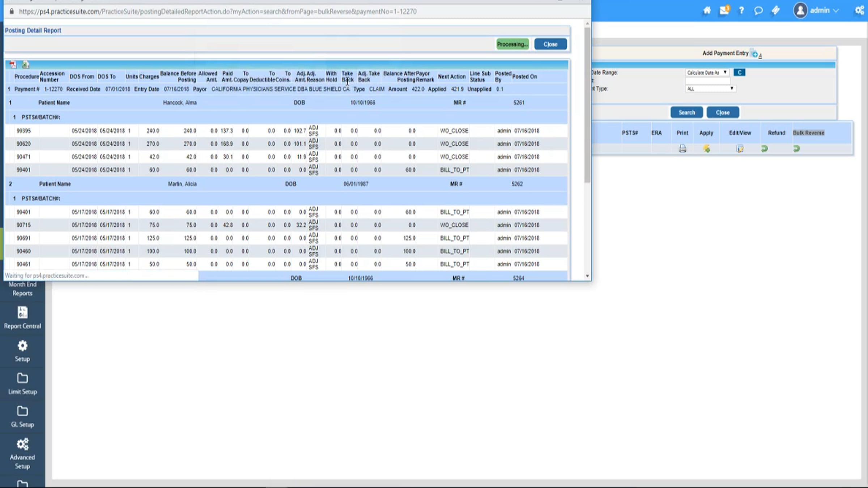Click the report's vertical scrollbar
This screenshot has width=868, height=488.
point(587,105)
